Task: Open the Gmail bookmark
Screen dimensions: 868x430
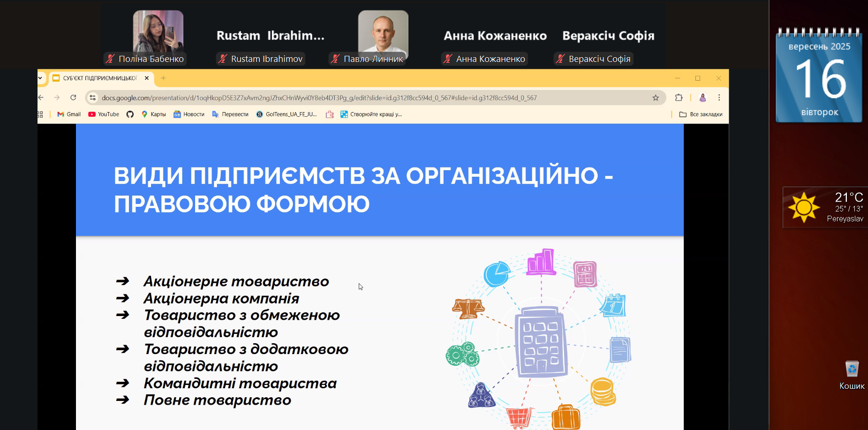Action: coord(69,114)
